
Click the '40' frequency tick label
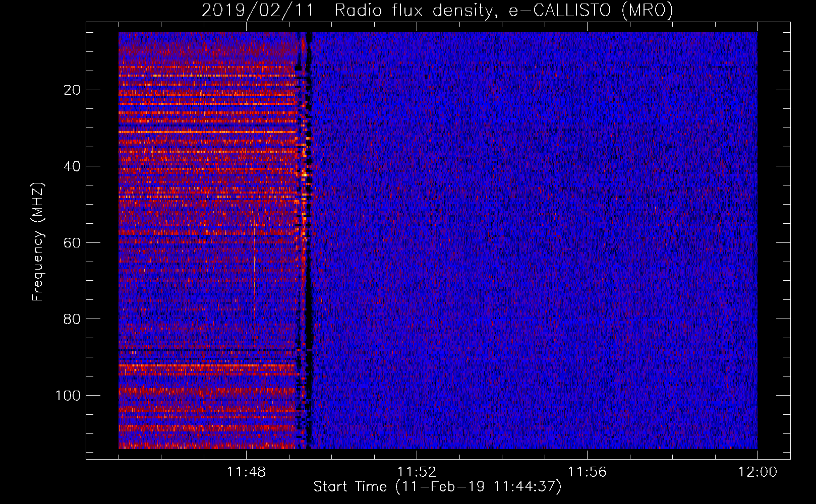click(x=73, y=166)
